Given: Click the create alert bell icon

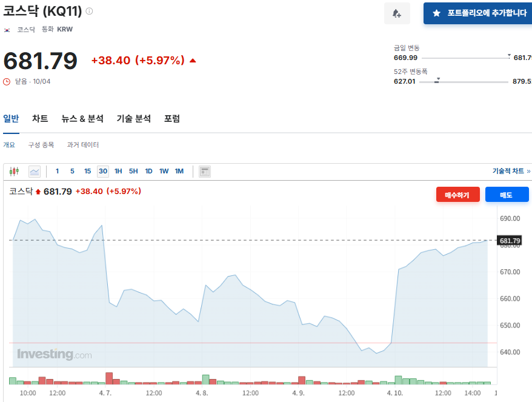Looking at the screenshot, I should click(x=397, y=13).
